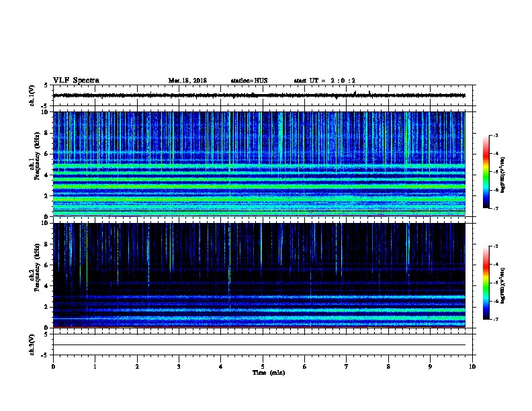The width and height of the screenshot is (532, 411).
Task: Click the "Time (min)" x-axis label
Action: pyautogui.click(x=269, y=373)
